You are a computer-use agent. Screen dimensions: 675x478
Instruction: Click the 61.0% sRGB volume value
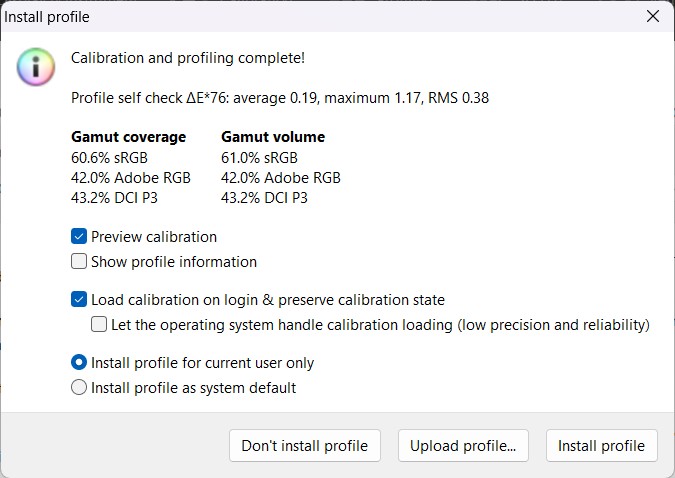[259, 157]
